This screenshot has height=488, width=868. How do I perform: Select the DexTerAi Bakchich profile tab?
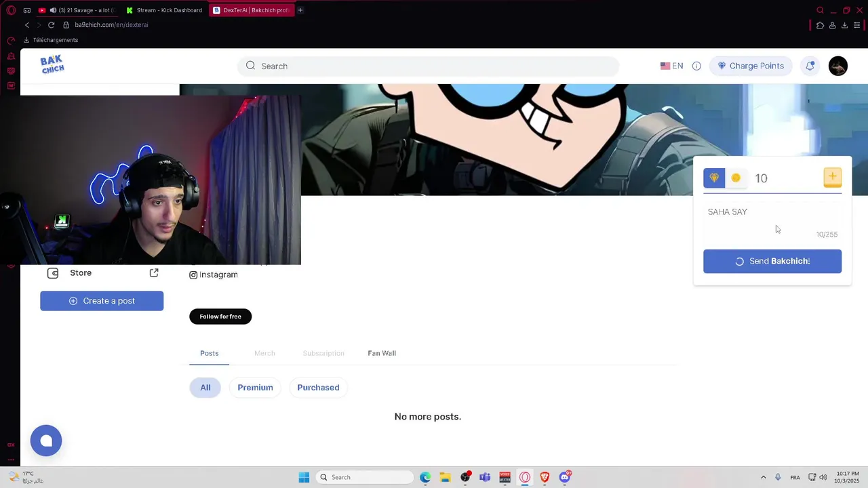(251, 10)
